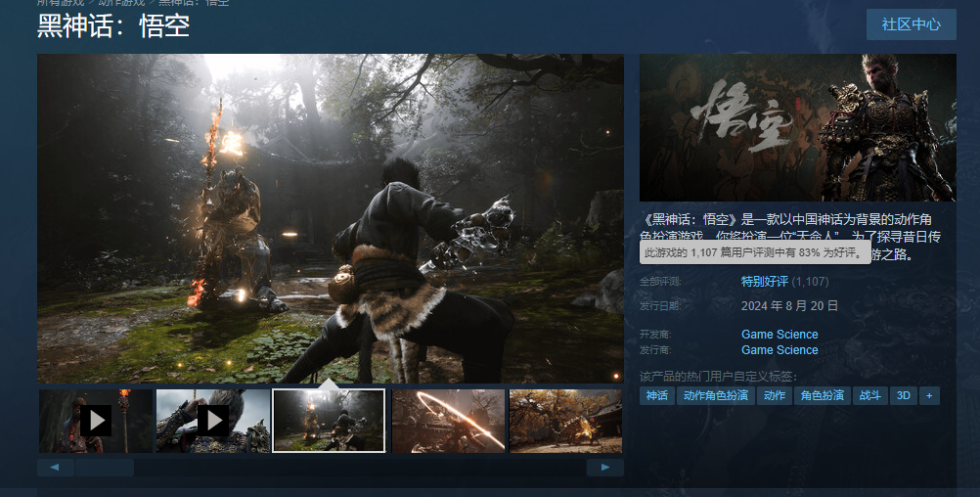Open the 特别好评 review summary link
The height and width of the screenshot is (497, 980).
click(x=765, y=282)
